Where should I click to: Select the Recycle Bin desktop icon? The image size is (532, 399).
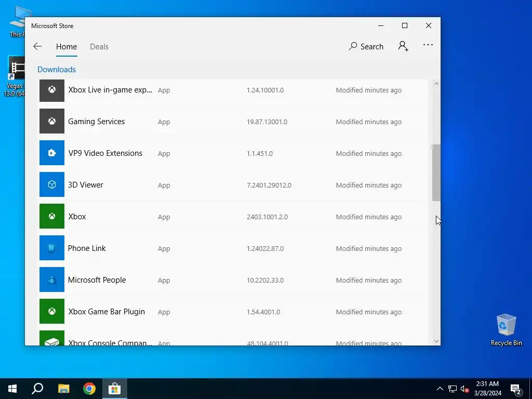pyautogui.click(x=506, y=330)
